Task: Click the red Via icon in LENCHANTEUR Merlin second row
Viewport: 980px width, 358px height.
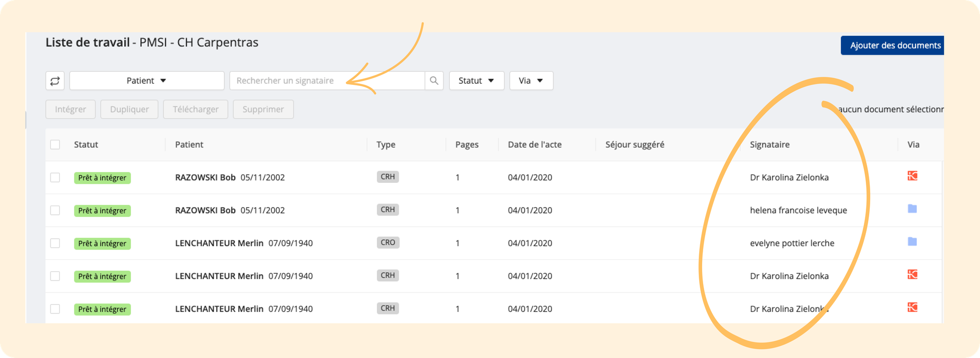Action: 912,274
